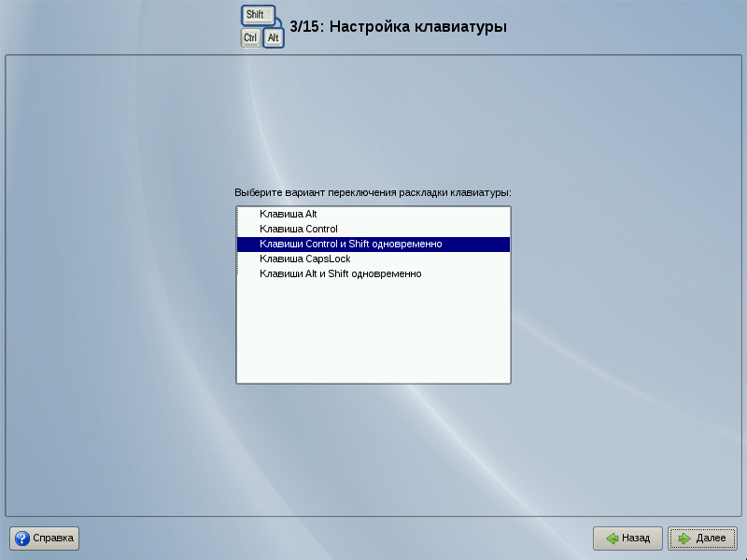Viewport: 747px width, 560px height.
Task: Click the Alt key icon in header
Action: click(x=274, y=38)
